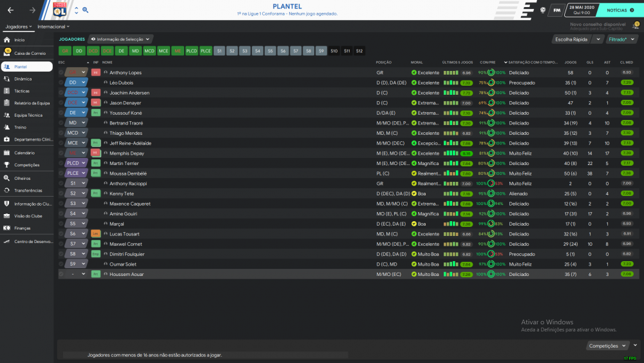Image resolution: width=644 pixels, height=363 pixels.
Task: Open Internacional dropdown menu
Action: click(x=53, y=26)
